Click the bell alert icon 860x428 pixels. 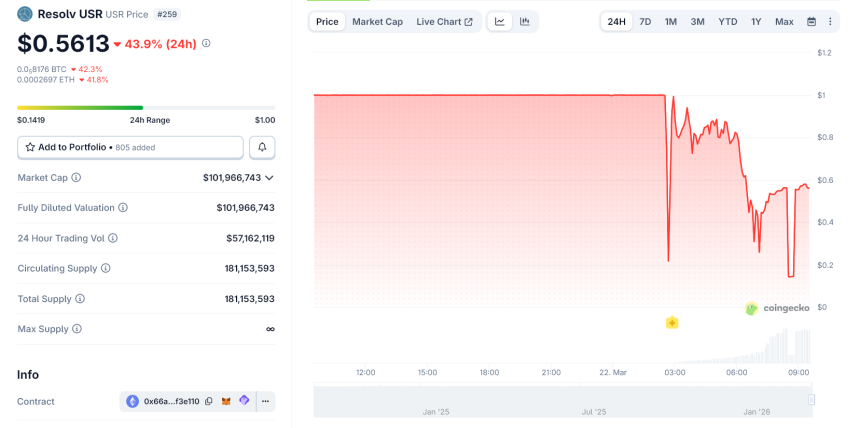pos(262,147)
